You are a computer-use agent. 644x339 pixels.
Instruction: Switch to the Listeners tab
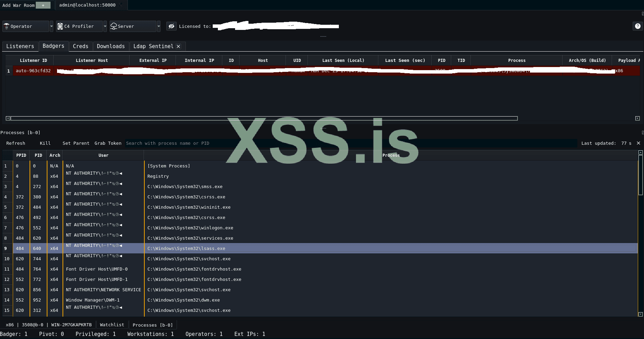tap(20, 46)
